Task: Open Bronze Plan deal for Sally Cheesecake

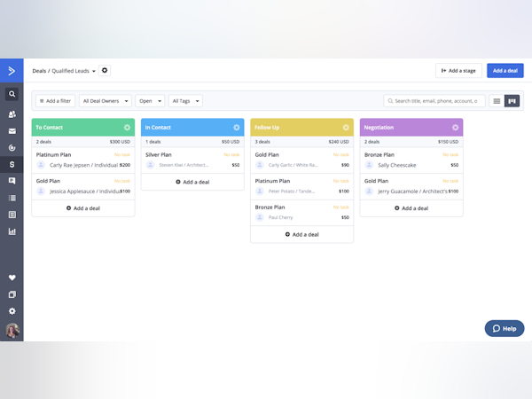Action: click(x=411, y=160)
